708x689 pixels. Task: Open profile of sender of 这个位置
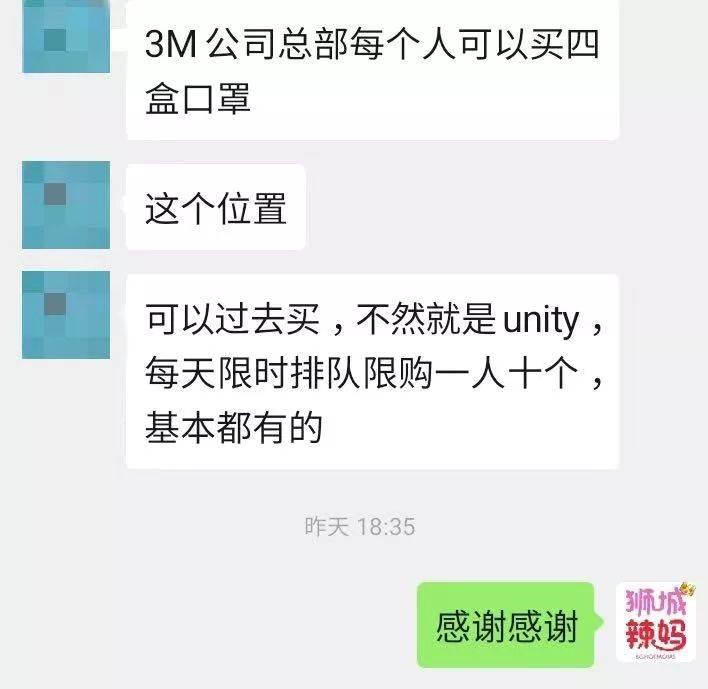[66, 205]
